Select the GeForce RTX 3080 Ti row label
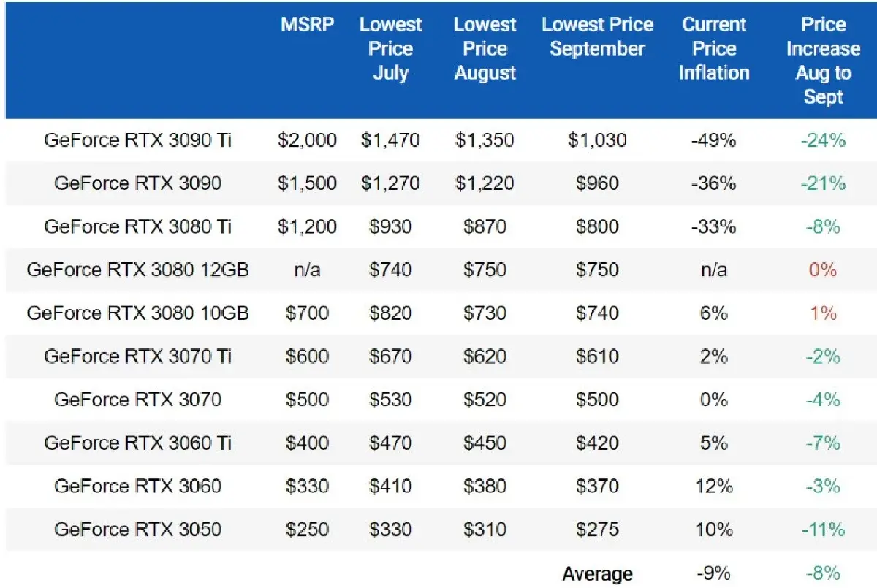 pyautogui.click(x=138, y=226)
